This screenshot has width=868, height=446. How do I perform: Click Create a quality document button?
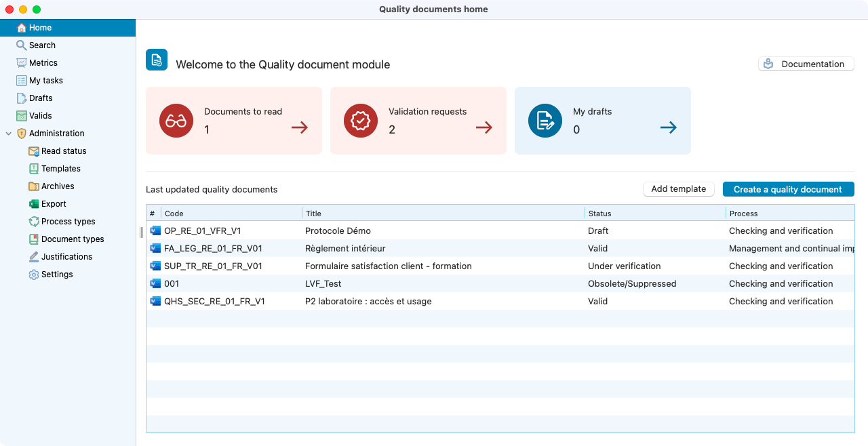(788, 189)
